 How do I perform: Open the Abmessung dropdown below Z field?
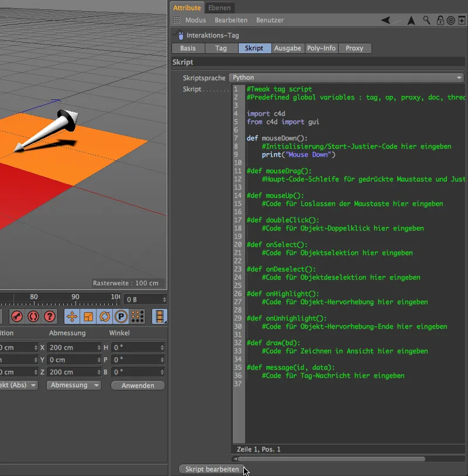click(x=74, y=385)
